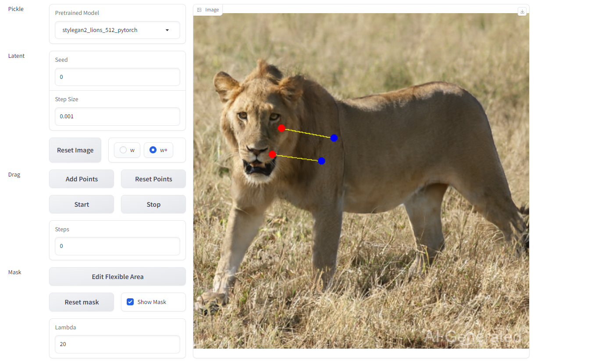This screenshot has width=612, height=364.
Task: Start the drag process
Action: [82, 204]
